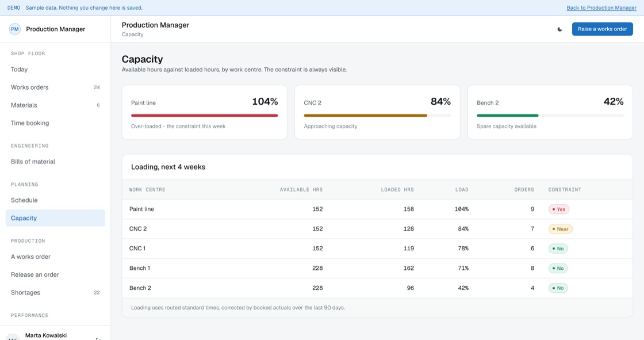This screenshot has width=644, height=340.
Task: Open A works order under Production
Action: [x=55, y=257]
